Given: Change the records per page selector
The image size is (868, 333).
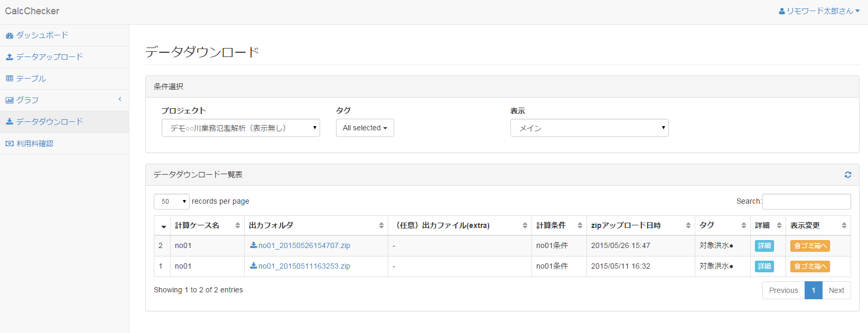Looking at the screenshot, I should pyautogui.click(x=171, y=202).
